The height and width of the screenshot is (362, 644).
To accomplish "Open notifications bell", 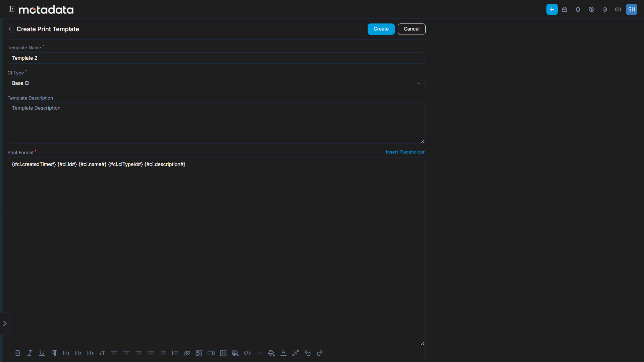I will coord(578,9).
